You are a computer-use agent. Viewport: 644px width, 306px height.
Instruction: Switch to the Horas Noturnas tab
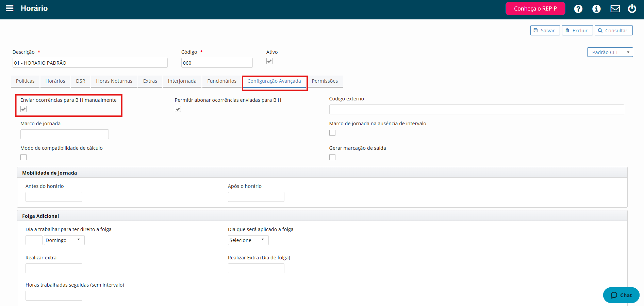pos(114,81)
